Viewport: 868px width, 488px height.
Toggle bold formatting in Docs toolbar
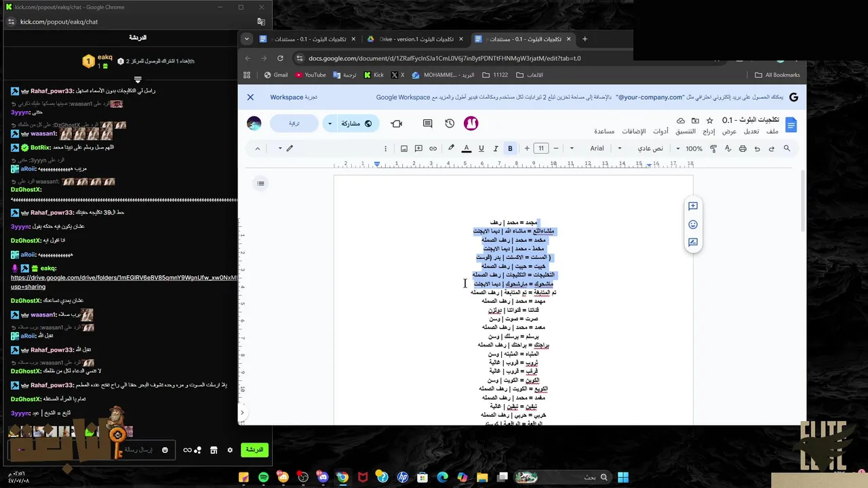pos(510,148)
